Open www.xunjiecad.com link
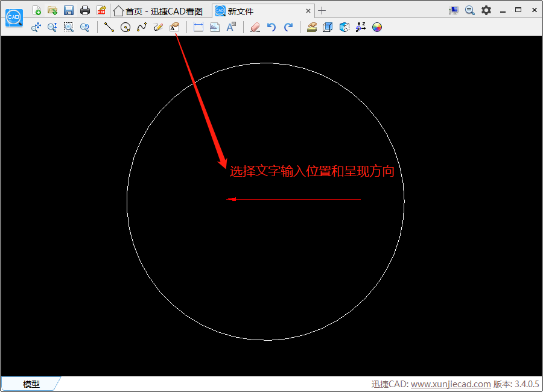The image size is (543, 392). pyautogui.click(x=451, y=384)
